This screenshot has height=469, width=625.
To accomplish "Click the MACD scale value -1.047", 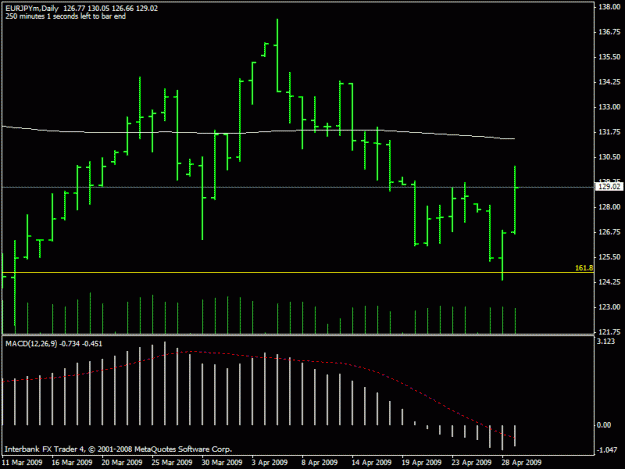I will pos(607,450).
